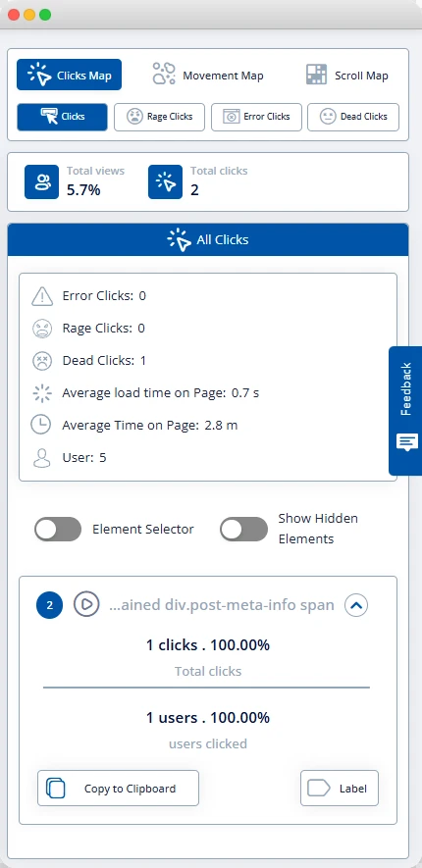
Task: Show Dead Clicks filter
Action: point(353,117)
